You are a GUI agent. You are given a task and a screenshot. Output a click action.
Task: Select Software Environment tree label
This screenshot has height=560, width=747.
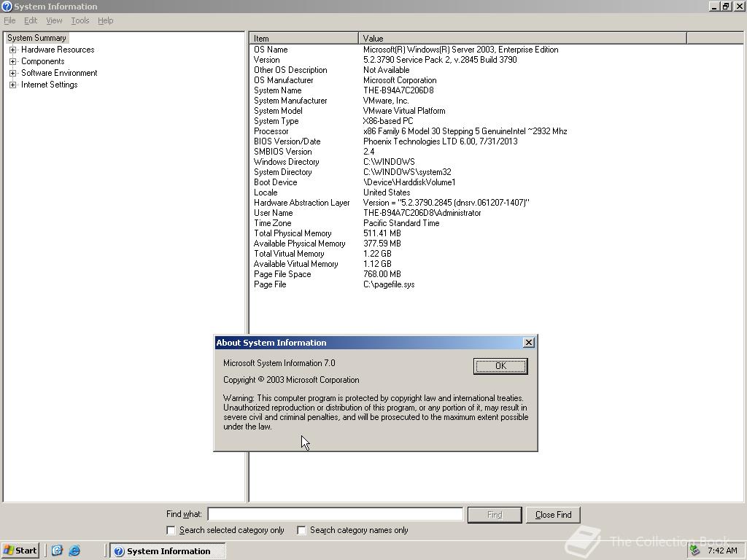59,73
